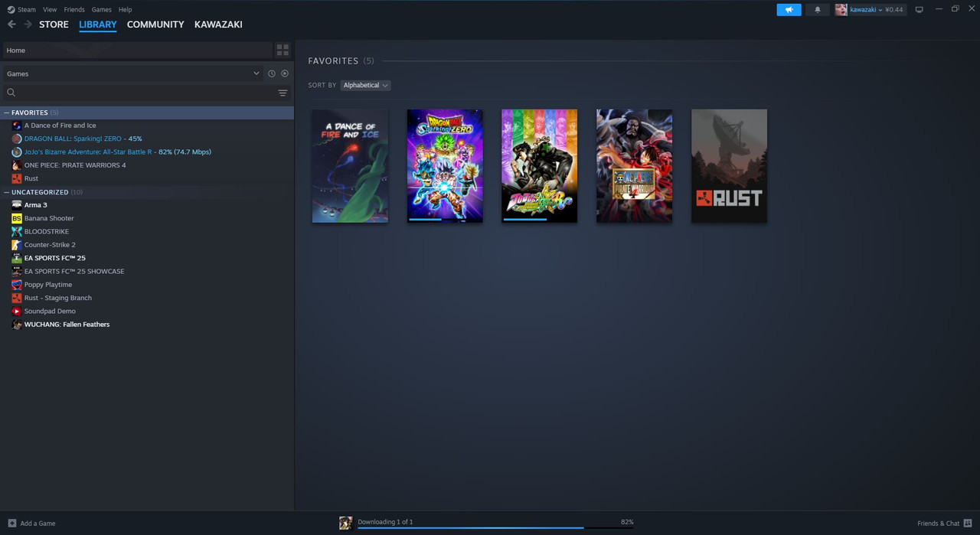Collapse the UNCATEGORIZED sidebar category
The width and height of the screenshot is (980, 535).
(x=7, y=192)
